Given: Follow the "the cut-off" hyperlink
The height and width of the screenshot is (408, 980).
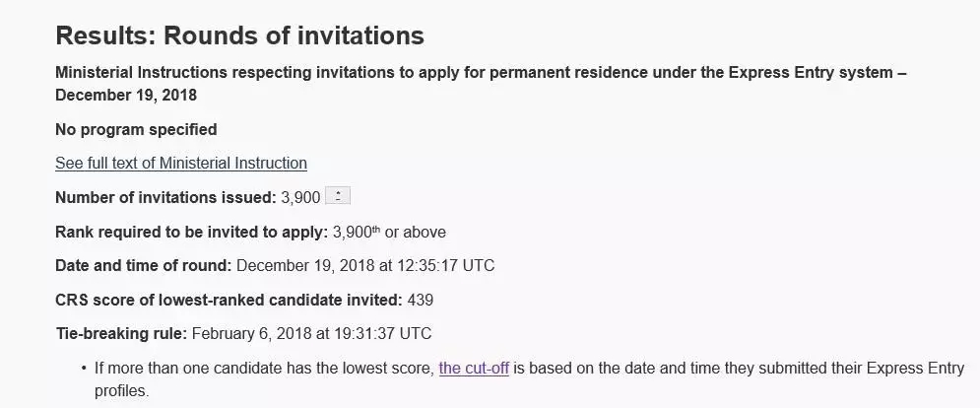Looking at the screenshot, I should 474,369.
